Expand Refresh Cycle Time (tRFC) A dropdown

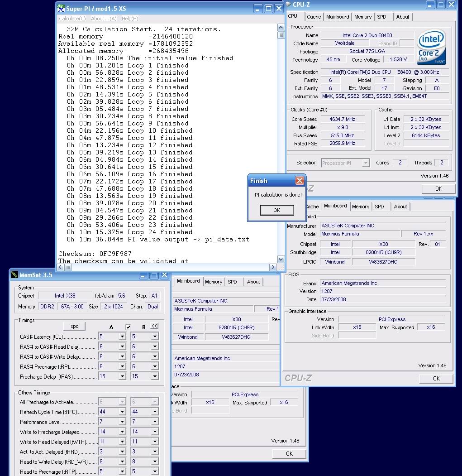coord(122,412)
